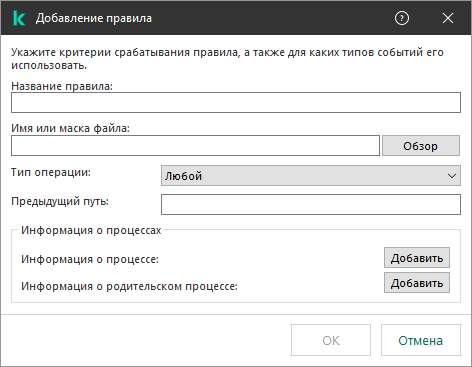Click the Информация о родительском процессе label
Viewport: 472px width, 367px height.
[129, 286]
